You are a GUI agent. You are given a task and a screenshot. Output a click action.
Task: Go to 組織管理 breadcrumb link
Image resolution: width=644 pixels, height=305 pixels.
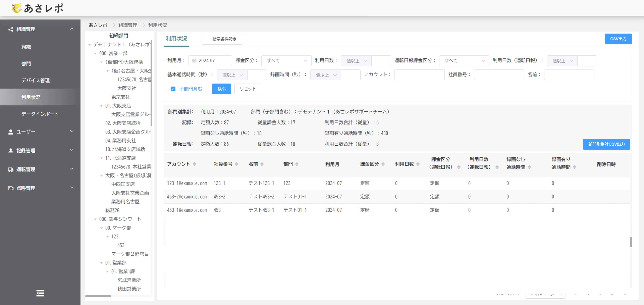point(127,25)
